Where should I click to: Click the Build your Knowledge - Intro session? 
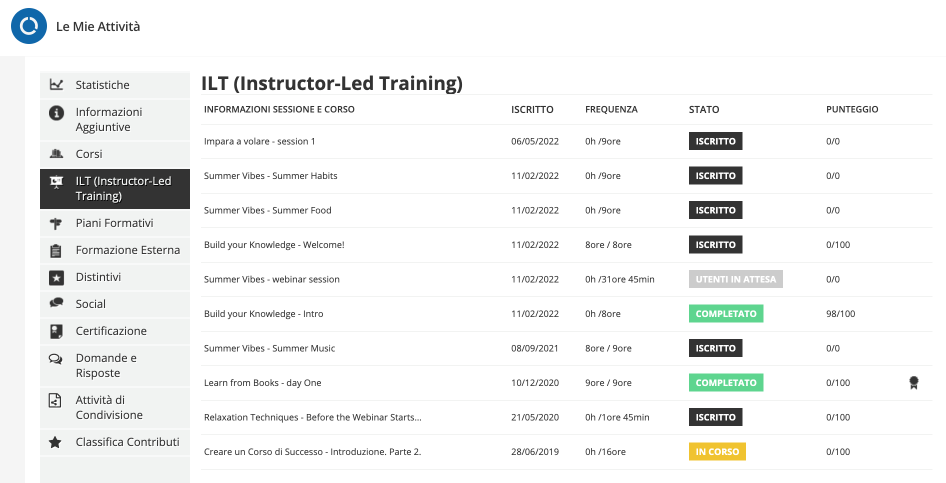(264, 314)
